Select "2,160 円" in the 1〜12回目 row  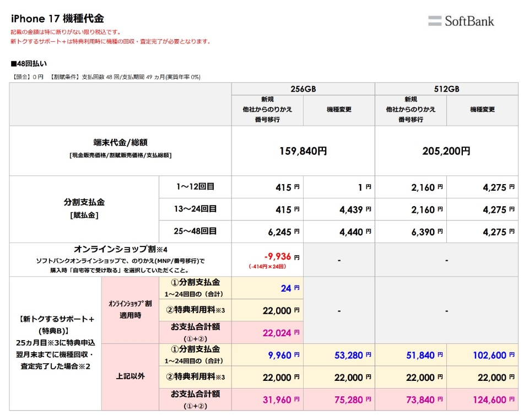point(427,187)
